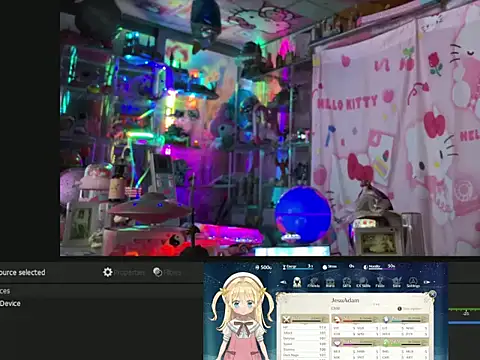Image resolution: width=480 pixels, height=360 pixels.
Task: Open the Filters button for the source
Action: point(167,272)
